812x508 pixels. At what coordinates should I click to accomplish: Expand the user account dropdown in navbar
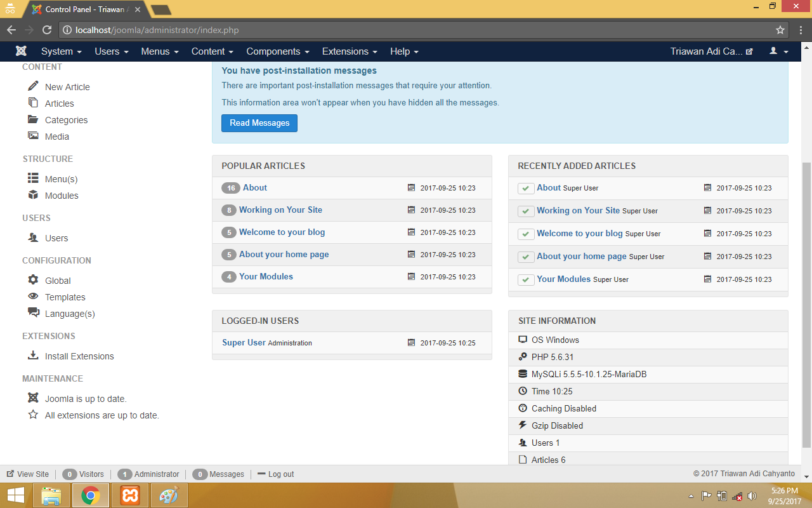pyautogui.click(x=778, y=51)
